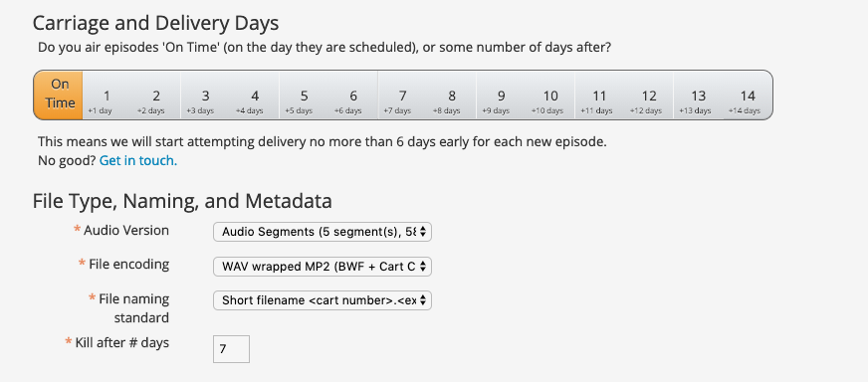Select the 11 (+11 days) option
868x382 pixels.
tap(599, 95)
